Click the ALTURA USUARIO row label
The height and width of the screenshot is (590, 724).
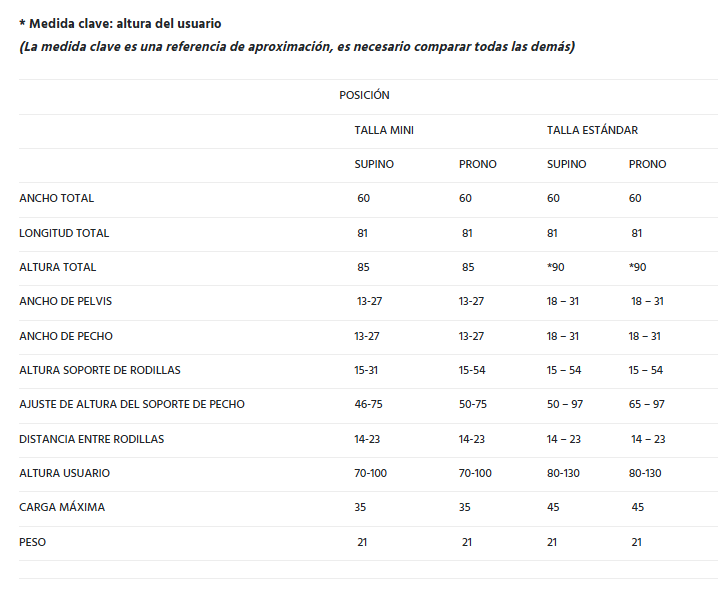[65, 473]
